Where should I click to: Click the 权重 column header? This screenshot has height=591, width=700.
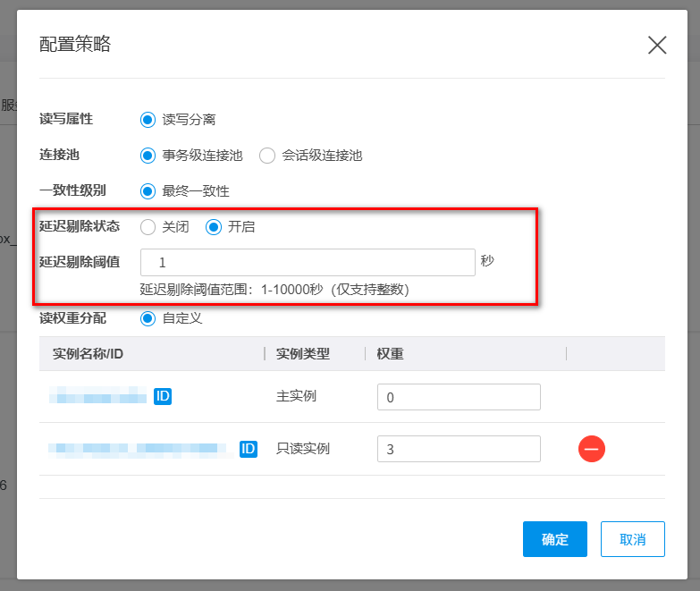[x=390, y=353]
